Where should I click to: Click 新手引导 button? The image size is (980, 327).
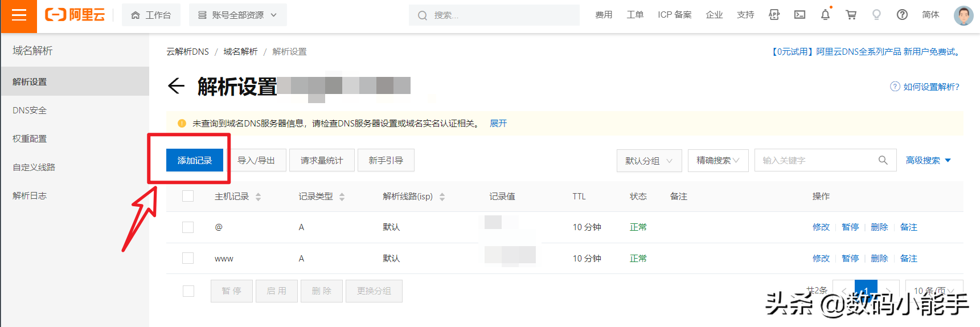click(x=386, y=160)
